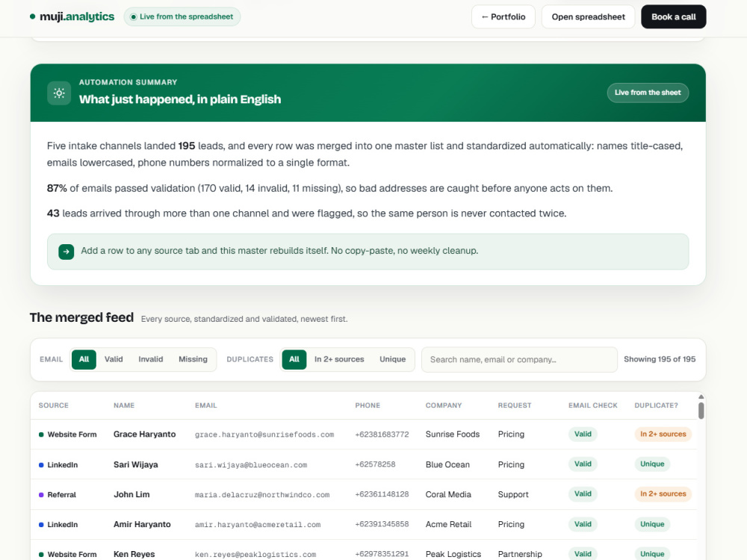This screenshot has height=560, width=747.
Task: Click the green arrow icon in the tip box
Action: click(x=66, y=252)
